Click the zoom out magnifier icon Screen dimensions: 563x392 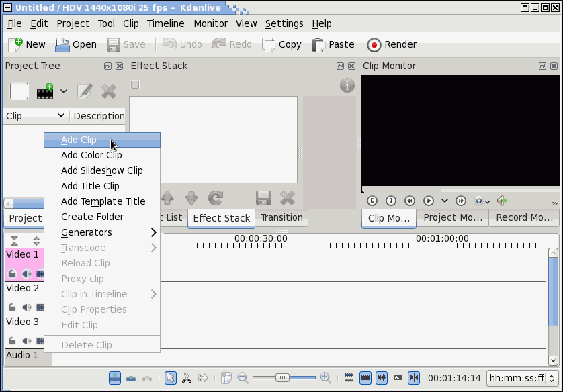coord(243,378)
